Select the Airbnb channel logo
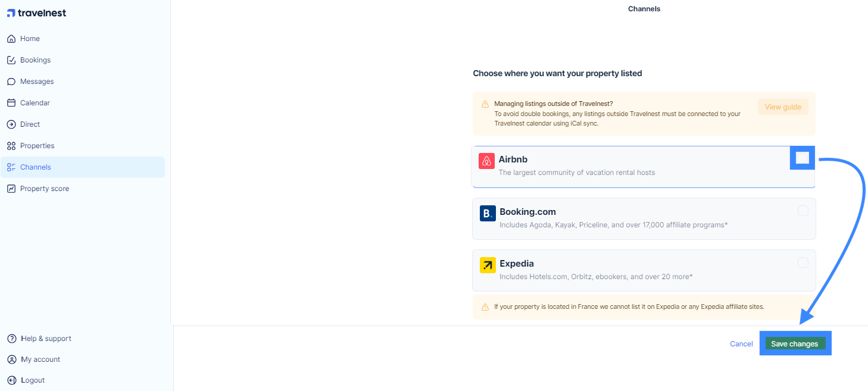The height and width of the screenshot is (391, 868). coord(486,161)
